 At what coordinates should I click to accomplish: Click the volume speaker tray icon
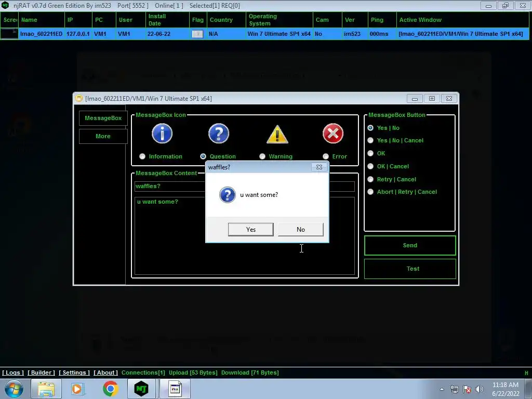coord(480,389)
